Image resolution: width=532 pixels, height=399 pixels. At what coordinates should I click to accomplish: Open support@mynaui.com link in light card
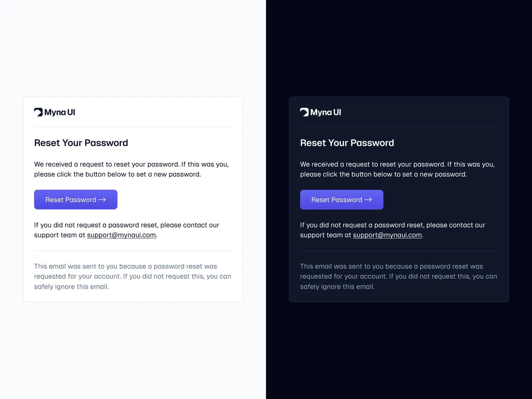point(121,235)
